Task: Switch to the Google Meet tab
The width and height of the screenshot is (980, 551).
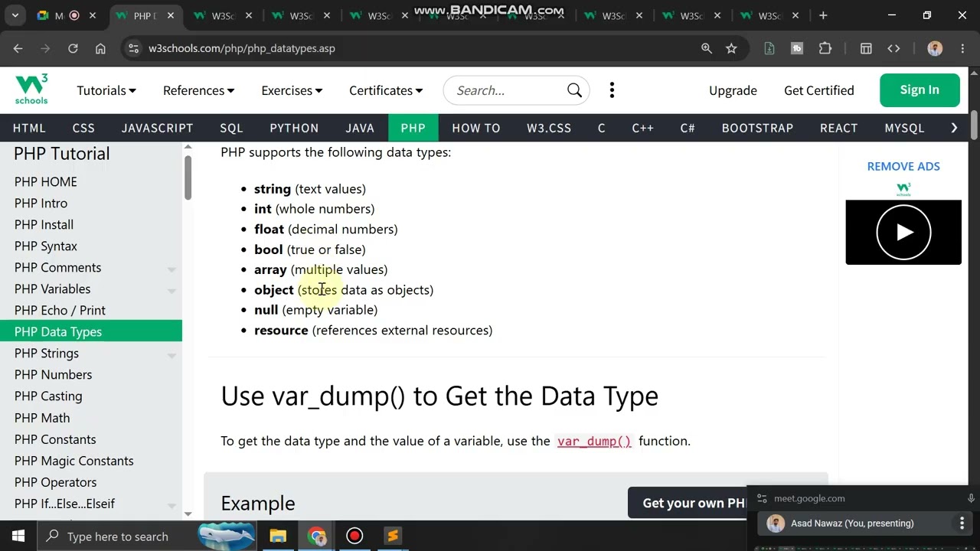Action: point(60,15)
